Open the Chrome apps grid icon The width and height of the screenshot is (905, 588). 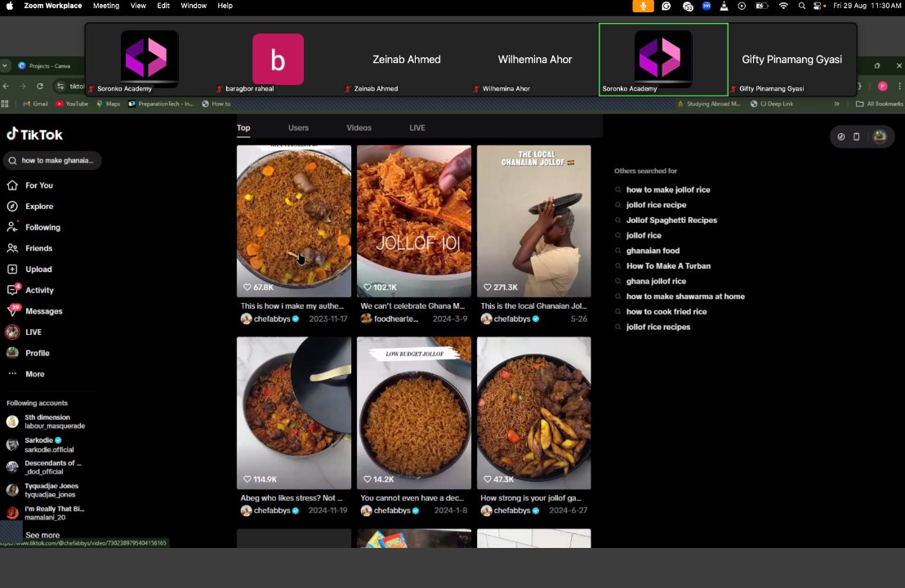(5, 104)
